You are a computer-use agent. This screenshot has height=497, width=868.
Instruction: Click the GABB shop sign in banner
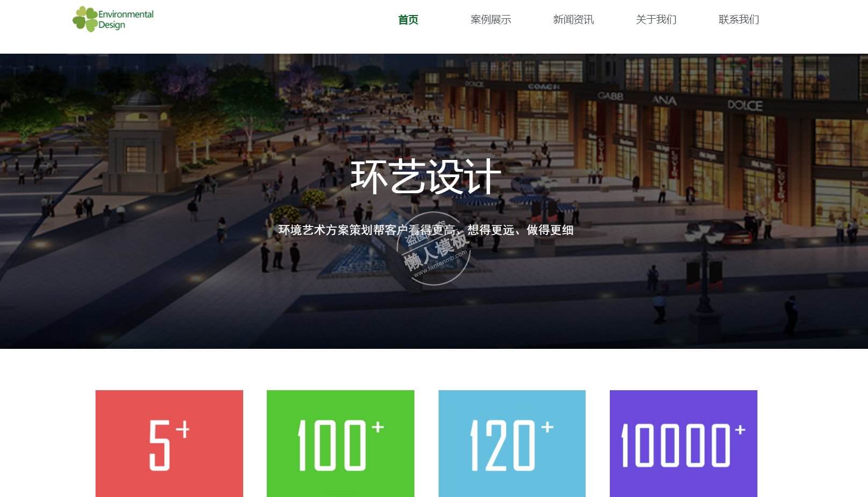(610, 96)
